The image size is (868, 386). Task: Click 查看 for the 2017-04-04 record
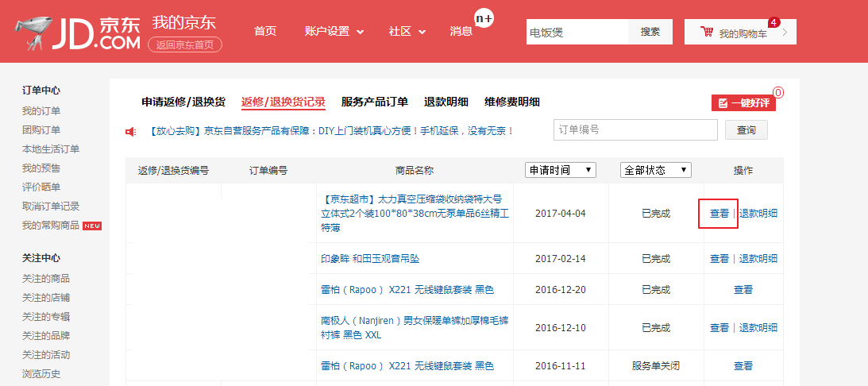[719, 213]
